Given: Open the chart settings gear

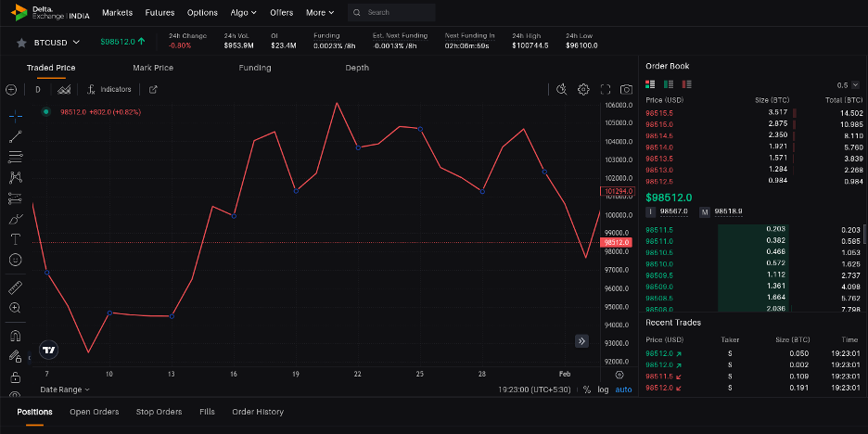Looking at the screenshot, I should 583,90.
